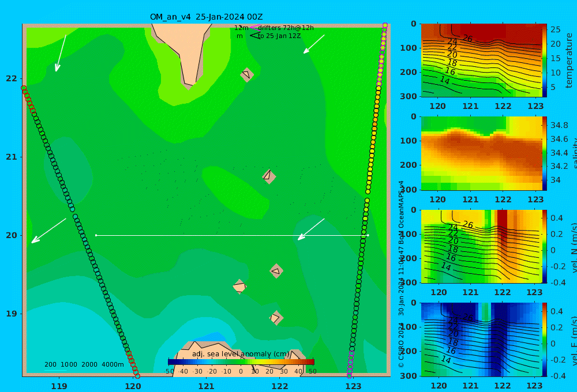The image size is (577, 392).
Task: Click the 'vel. E (m/s)' axis label
Action: [x=574, y=340]
